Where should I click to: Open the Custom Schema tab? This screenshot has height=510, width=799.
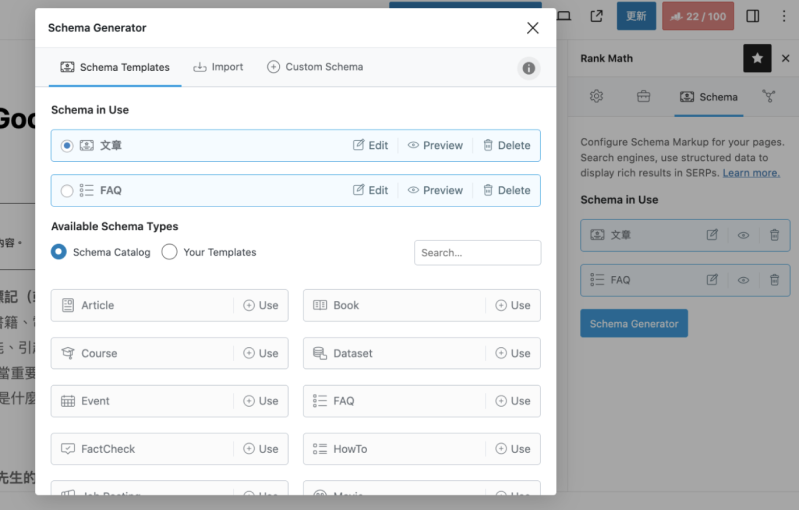tap(315, 67)
